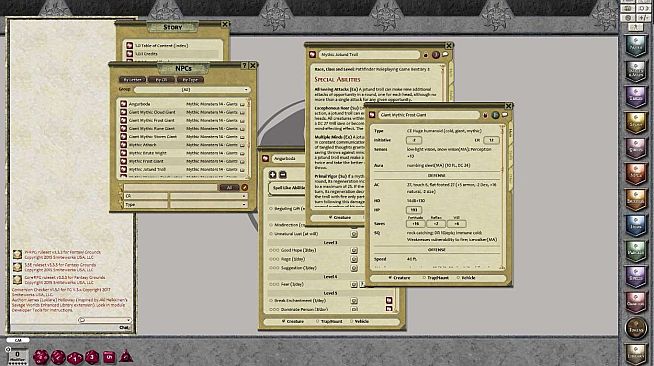
Task: Click By Type tab in NPCs window
Action: [190, 79]
